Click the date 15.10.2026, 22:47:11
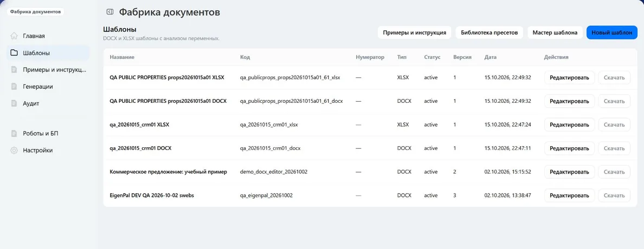 pos(507,148)
